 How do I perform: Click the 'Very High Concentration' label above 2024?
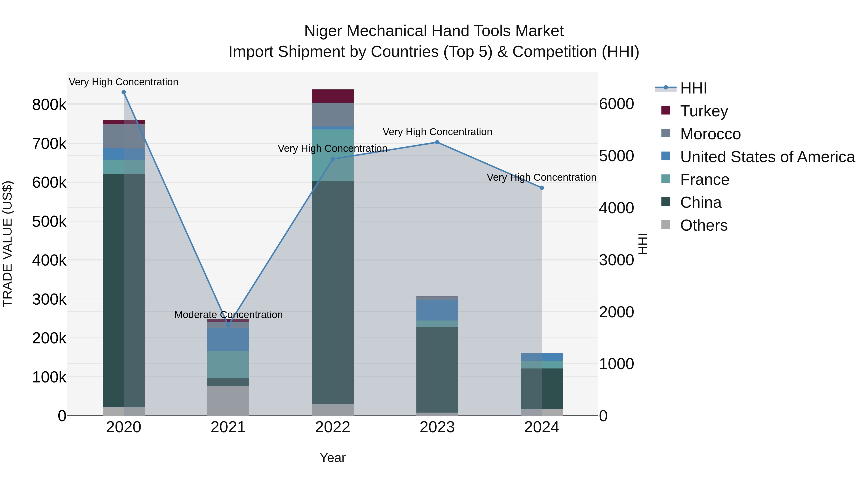click(x=542, y=177)
